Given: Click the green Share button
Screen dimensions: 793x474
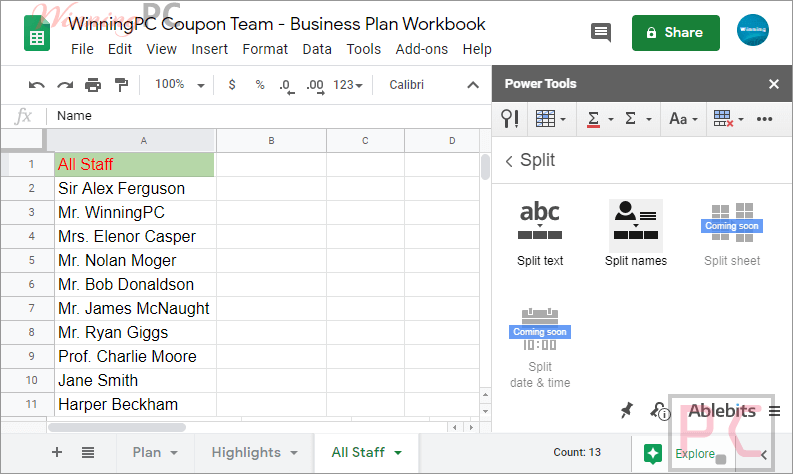Looking at the screenshot, I should pyautogui.click(x=676, y=33).
